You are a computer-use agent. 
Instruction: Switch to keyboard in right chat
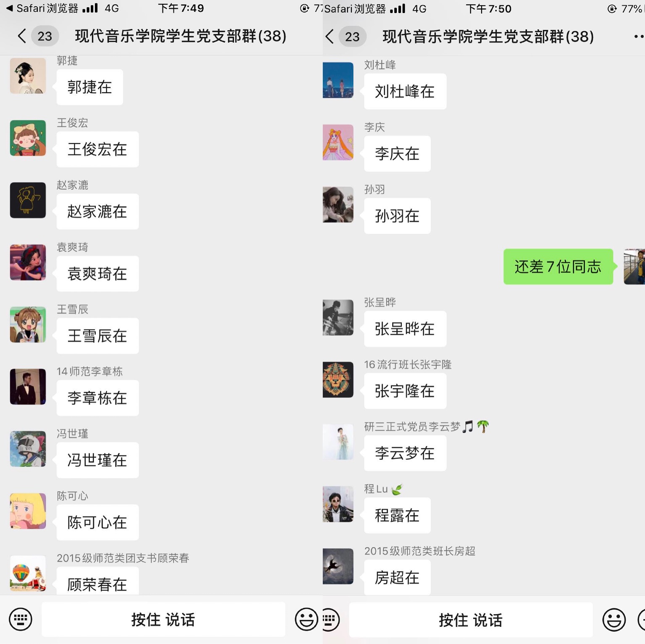click(330, 620)
